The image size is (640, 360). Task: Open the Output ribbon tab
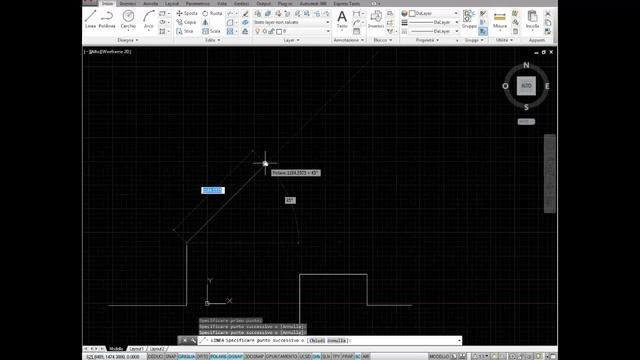point(263,4)
